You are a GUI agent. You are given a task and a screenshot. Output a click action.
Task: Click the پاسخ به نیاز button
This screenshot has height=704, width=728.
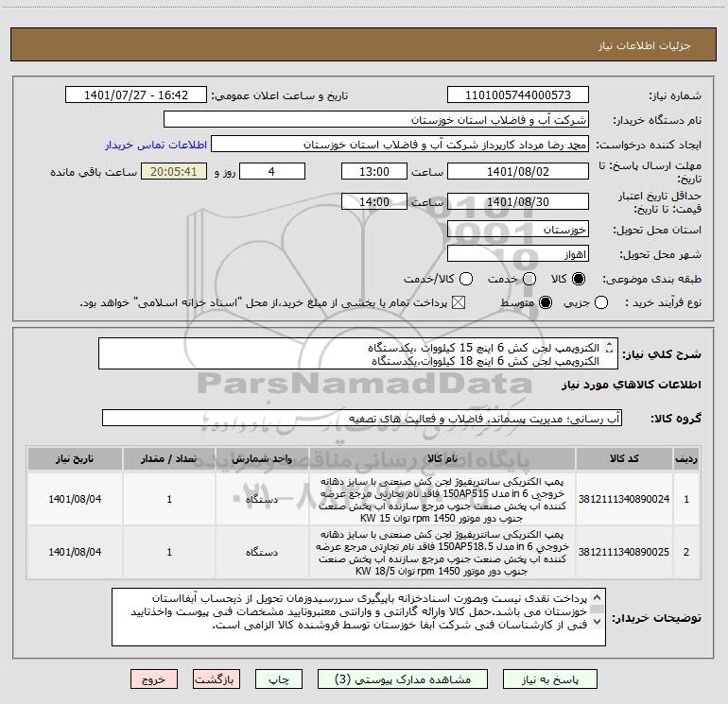tap(549, 679)
